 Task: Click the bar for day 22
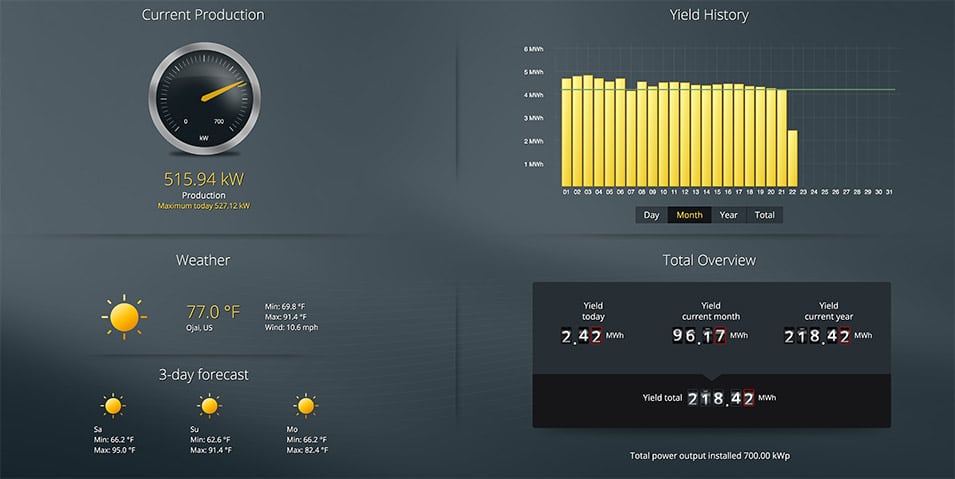pos(792,158)
